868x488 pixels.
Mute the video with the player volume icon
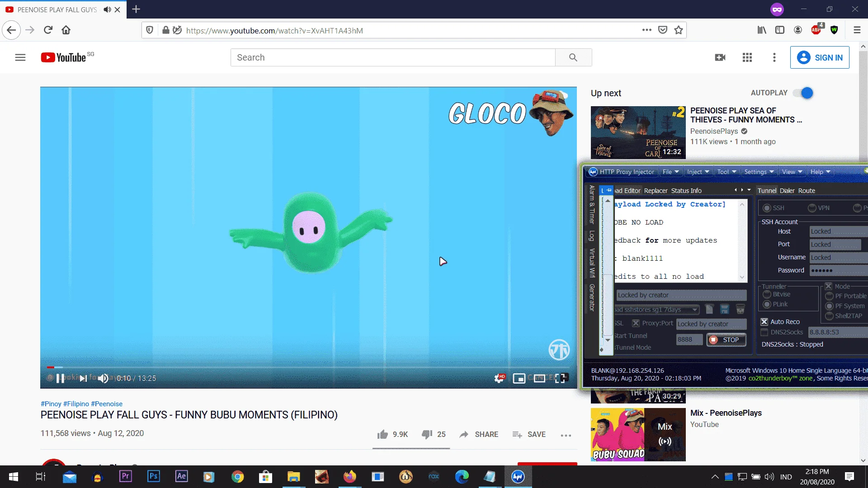click(x=104, y=379)
